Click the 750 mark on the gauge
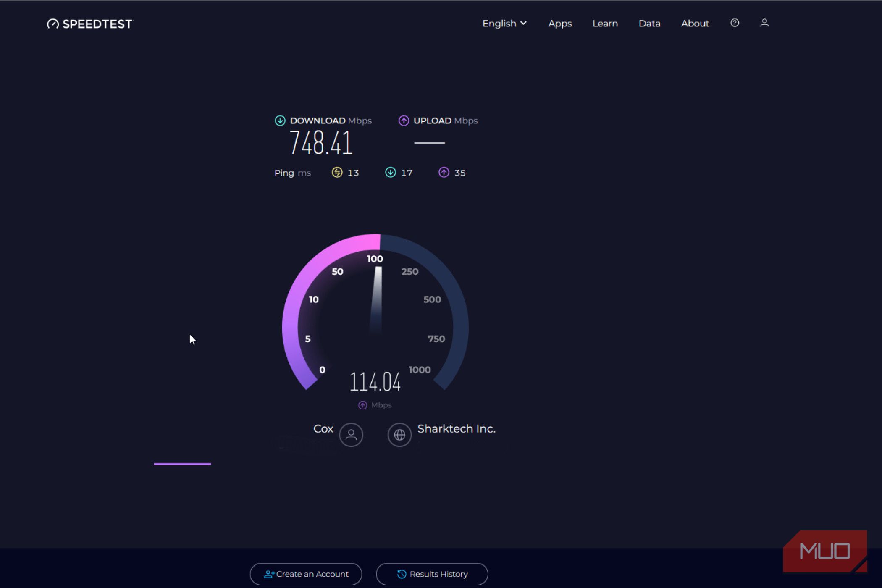 [436, 339]
